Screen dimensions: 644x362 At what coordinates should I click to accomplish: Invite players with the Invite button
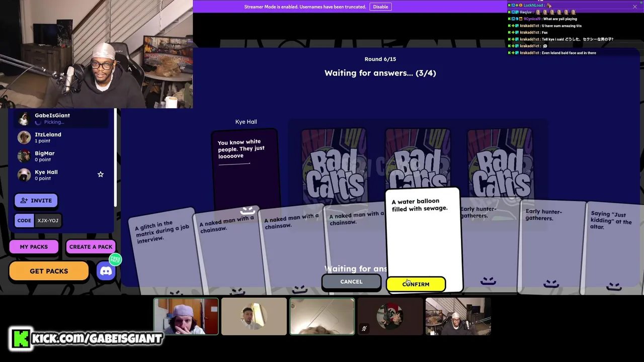pyautogui.click(x=36, y=201)
